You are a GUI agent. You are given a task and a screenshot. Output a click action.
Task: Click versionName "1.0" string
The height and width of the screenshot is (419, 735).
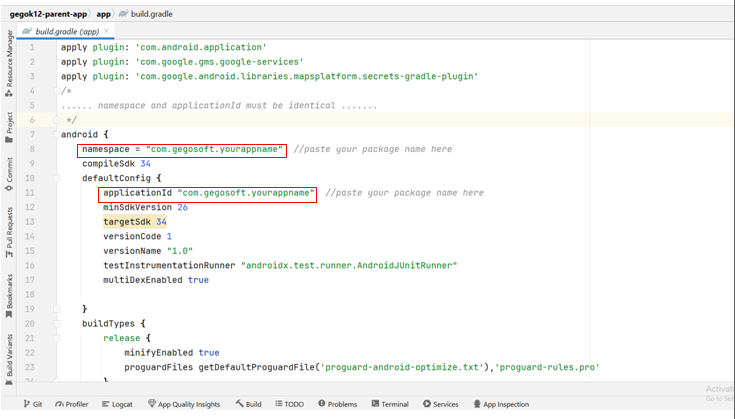coord(180,251)
